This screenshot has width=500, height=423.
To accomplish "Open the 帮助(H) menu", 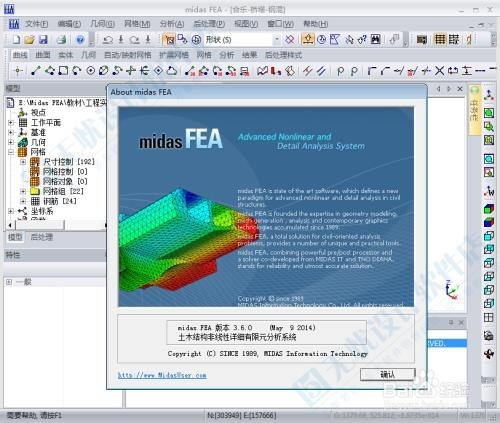I will (315, 24).
